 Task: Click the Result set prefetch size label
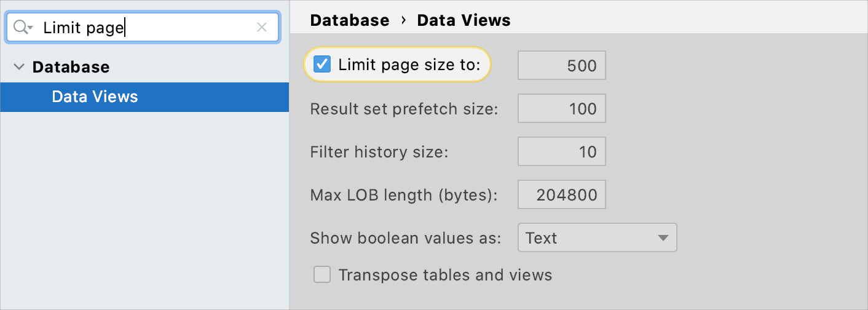click(404, 109)
